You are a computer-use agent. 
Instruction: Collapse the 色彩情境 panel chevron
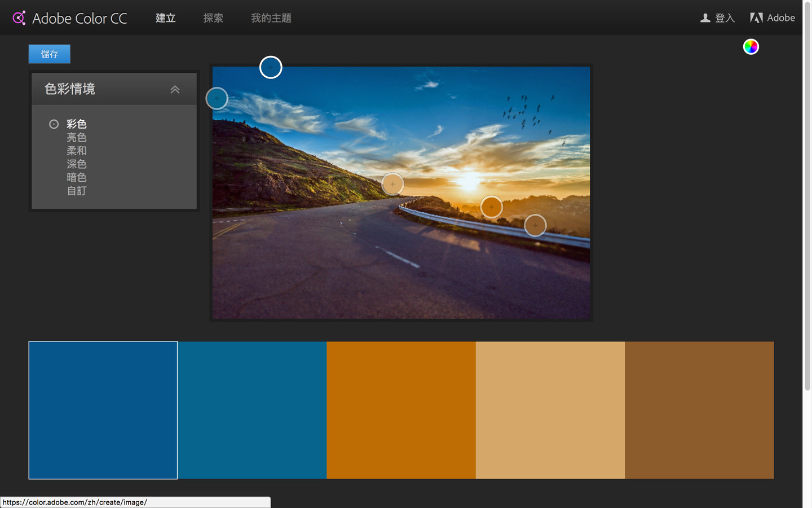click(175, 89)
